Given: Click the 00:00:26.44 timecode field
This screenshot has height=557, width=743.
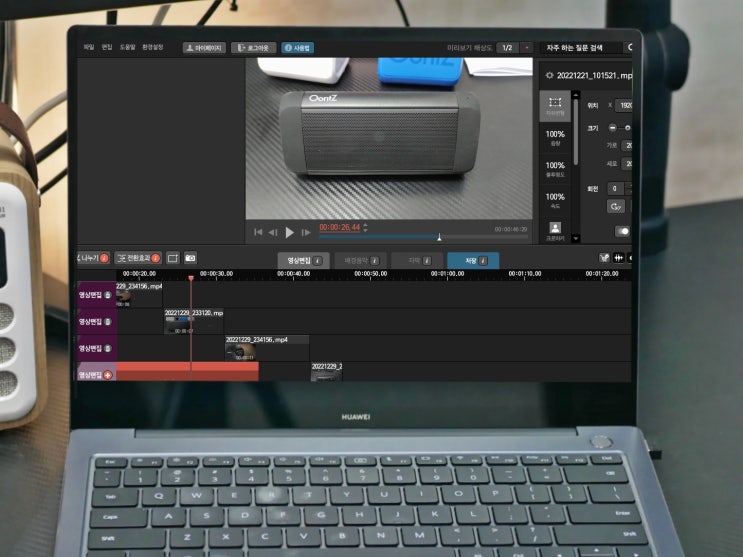Looking at the screenshot, I should click(x=340, y=228).
